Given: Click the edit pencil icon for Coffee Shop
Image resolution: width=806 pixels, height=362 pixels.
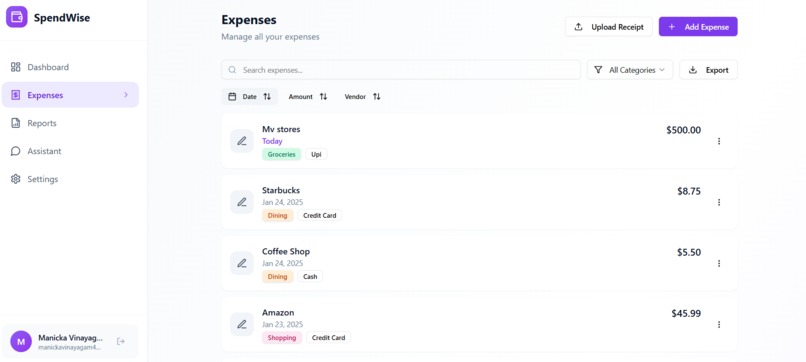Looking at the screenshot, I should [242, 263].
